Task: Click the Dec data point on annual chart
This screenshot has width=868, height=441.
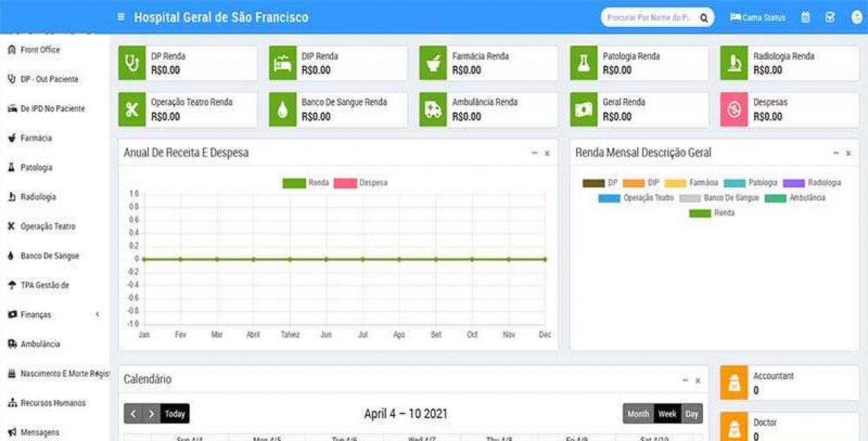Action: (x=545, y=259)
